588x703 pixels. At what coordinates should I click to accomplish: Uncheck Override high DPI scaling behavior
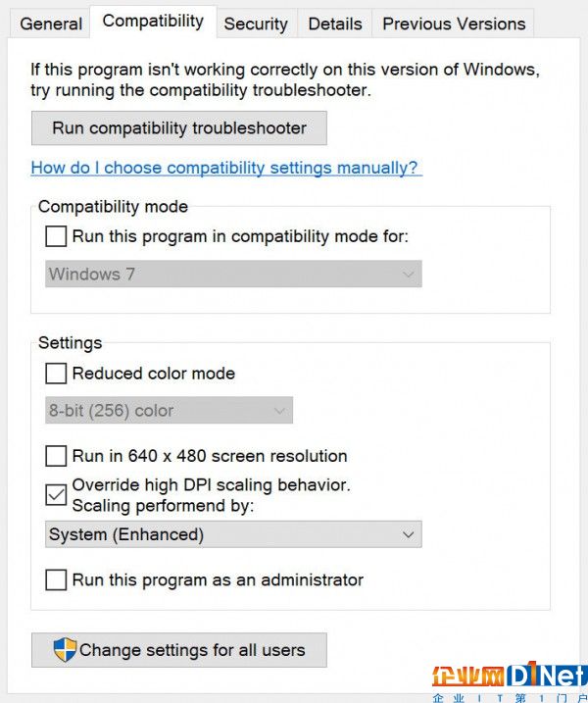56,495
